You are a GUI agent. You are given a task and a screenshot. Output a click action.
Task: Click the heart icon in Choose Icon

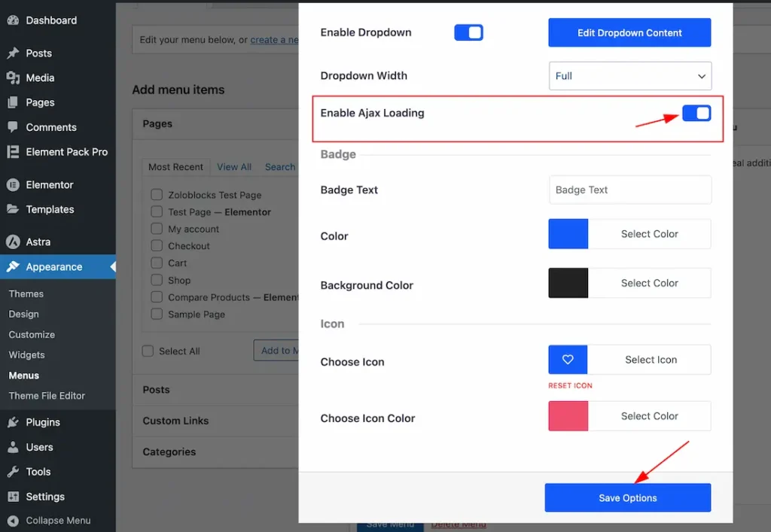pos(568,360)
